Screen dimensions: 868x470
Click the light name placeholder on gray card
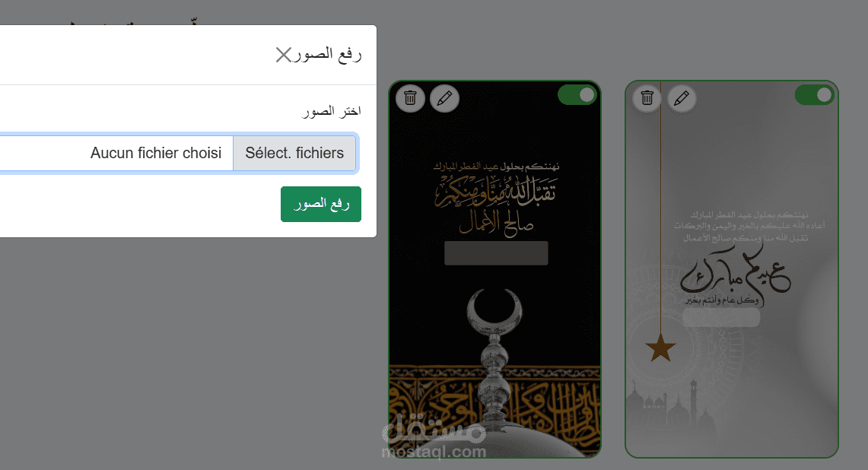[720, 317]
